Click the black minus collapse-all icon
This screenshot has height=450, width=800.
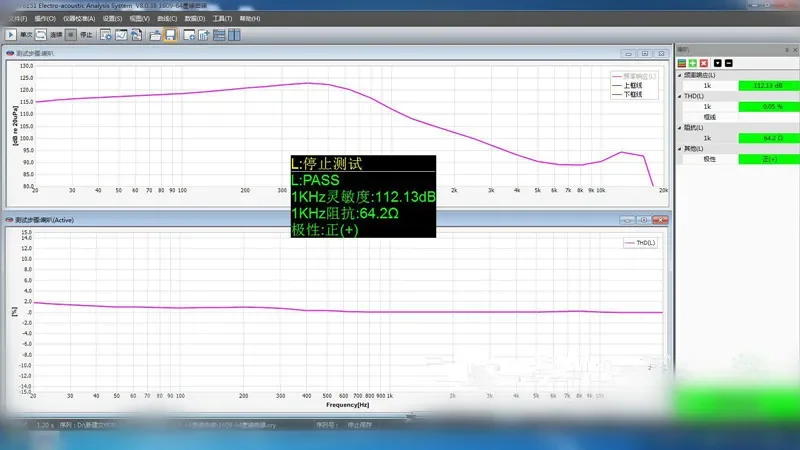point(729,63)
